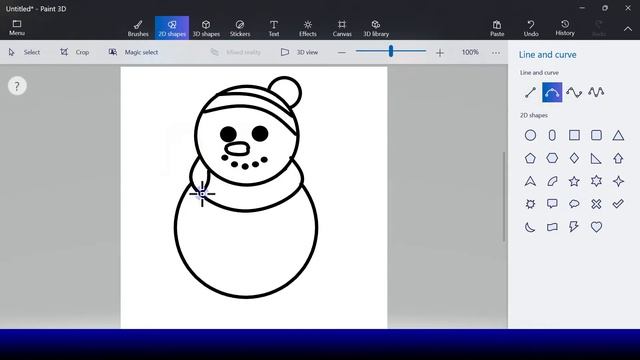Select the Round speech bubble shape
The width and height of the screenshot is (640, 360).
click(x=574, y=204)
